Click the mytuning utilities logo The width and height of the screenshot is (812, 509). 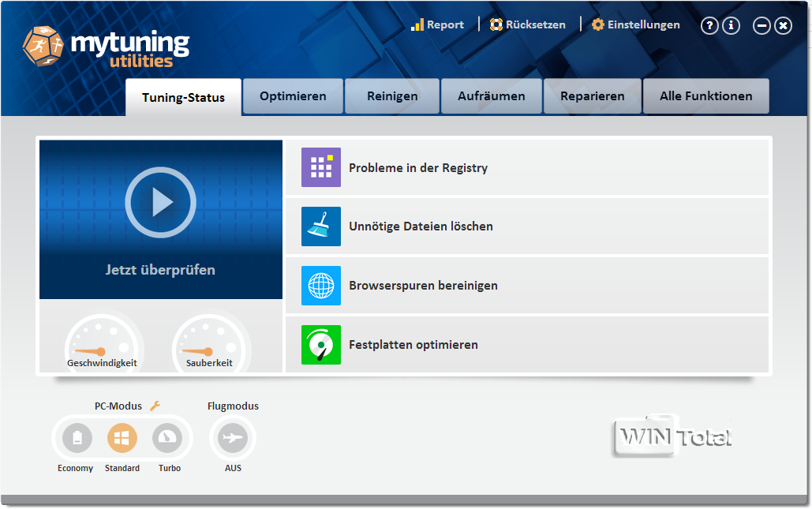(x=107, y=47)
